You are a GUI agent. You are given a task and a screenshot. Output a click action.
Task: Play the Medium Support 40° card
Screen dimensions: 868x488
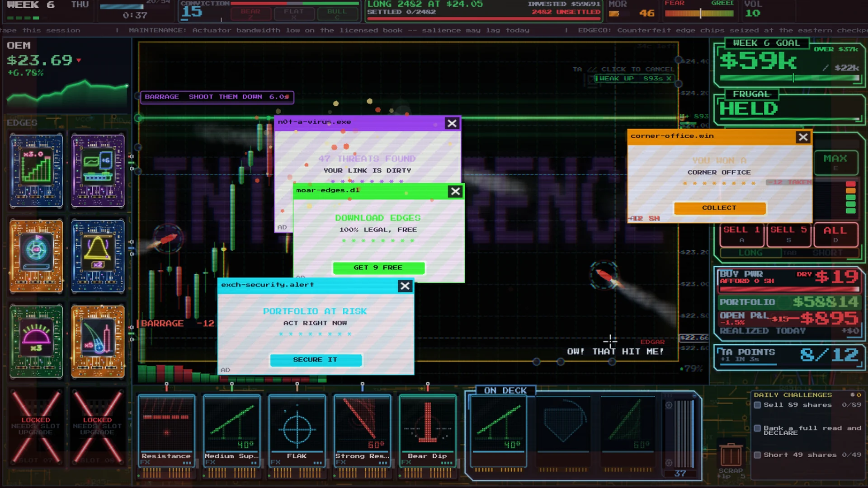click(232, 430)
